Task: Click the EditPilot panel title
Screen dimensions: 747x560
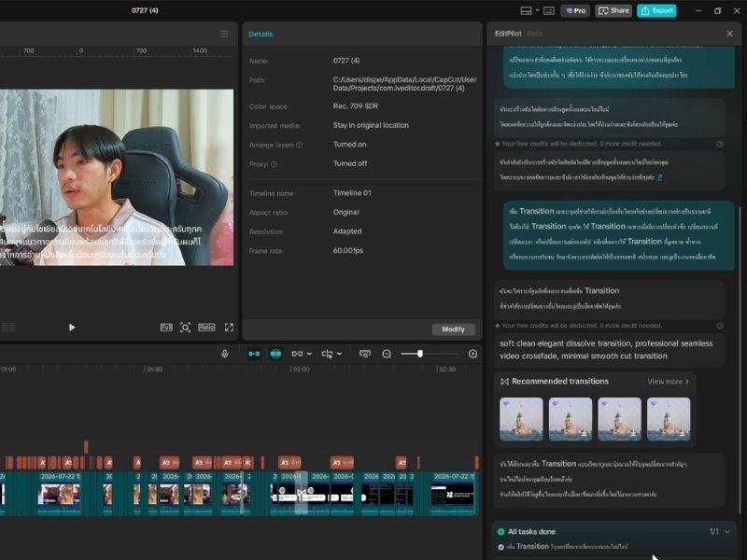Action: pos(508,34)
